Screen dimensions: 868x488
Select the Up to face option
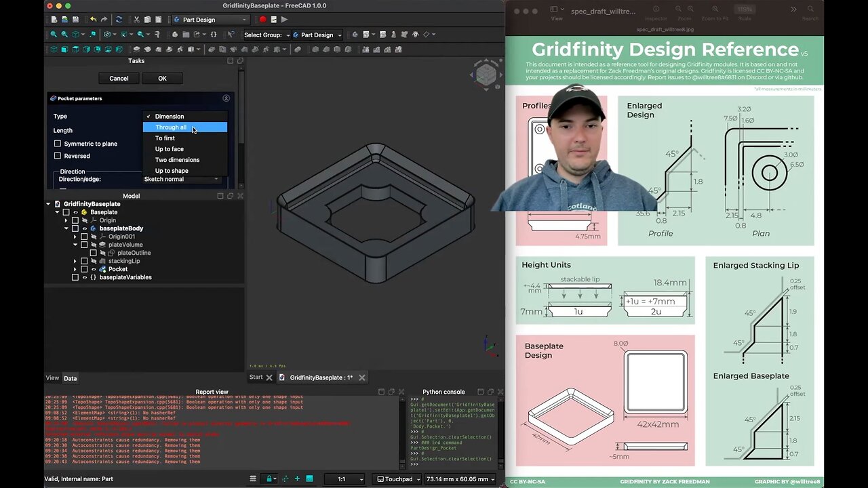(x=184, y=149)
